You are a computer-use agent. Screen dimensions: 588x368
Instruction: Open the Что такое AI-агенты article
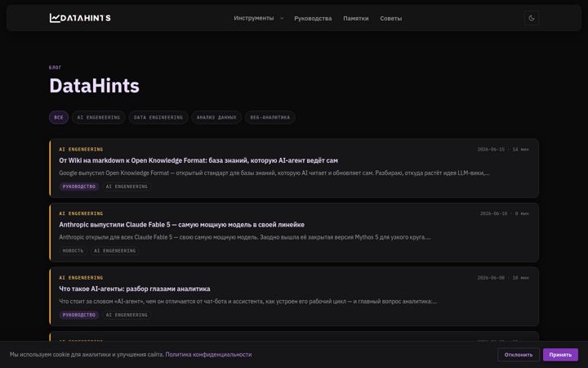click(134, 289)
